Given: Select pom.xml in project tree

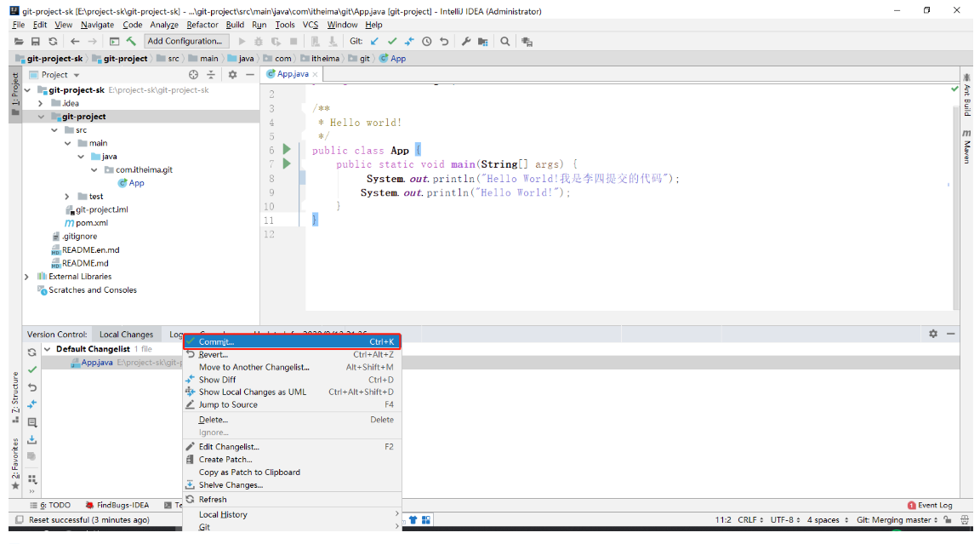Looking at the screenshot, I should tap(86, 223).
